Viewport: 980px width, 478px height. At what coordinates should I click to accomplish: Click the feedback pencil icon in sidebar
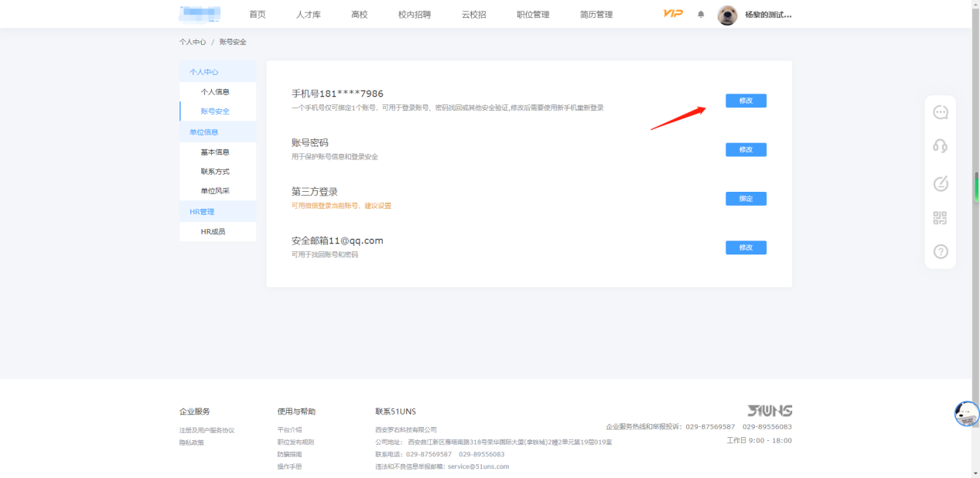point(940,183)
